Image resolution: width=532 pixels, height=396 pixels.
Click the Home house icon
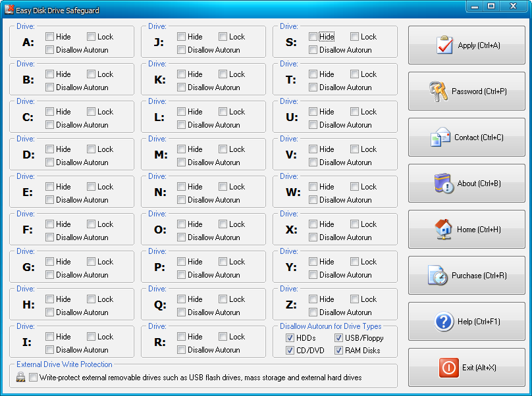tap(444, 230)
